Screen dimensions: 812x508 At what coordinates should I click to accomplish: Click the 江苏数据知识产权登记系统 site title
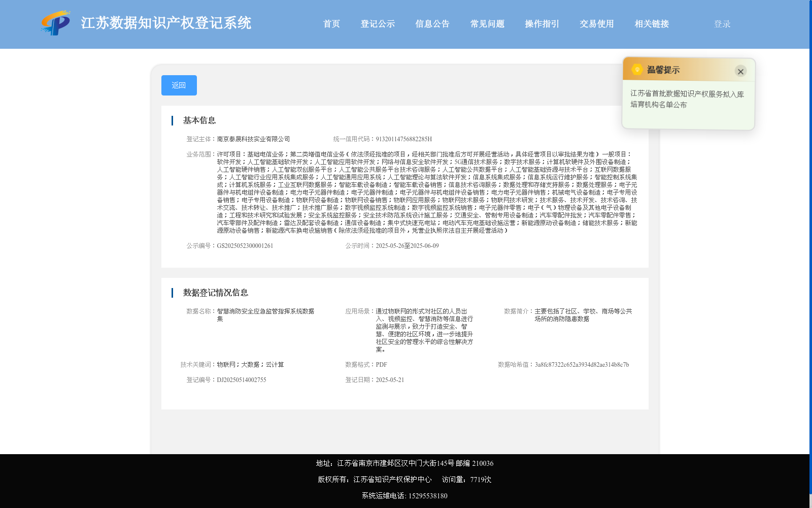(x=166, y=23)
